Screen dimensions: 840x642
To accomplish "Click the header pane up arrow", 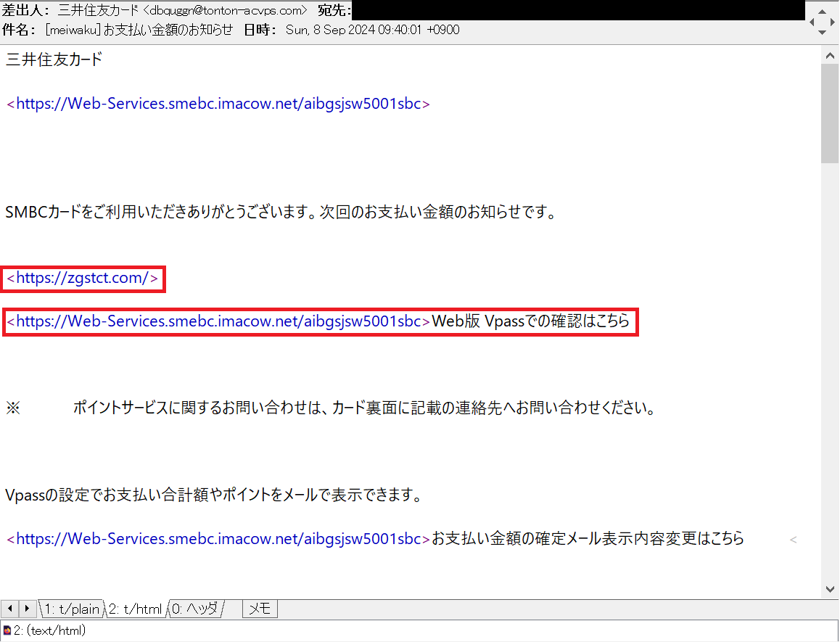I will (822, 11).
